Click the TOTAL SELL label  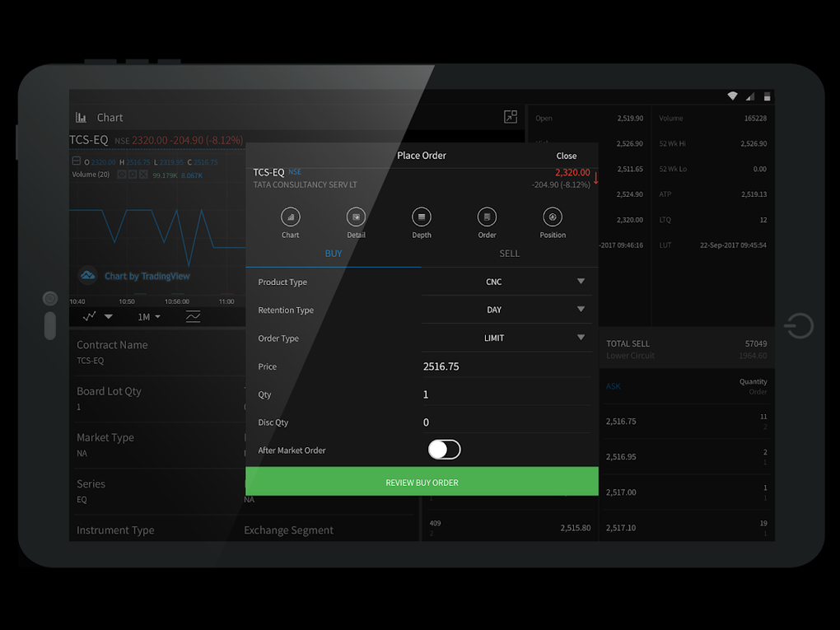click(628, 343)
